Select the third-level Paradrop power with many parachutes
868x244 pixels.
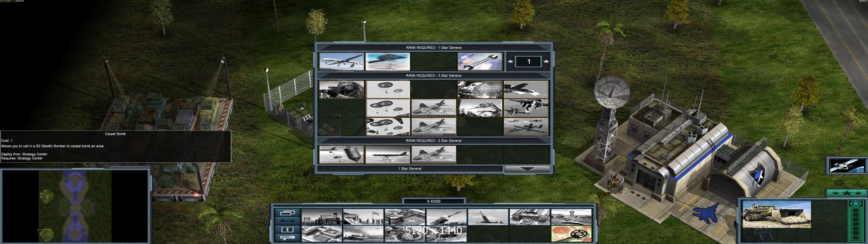click(387, 127)
